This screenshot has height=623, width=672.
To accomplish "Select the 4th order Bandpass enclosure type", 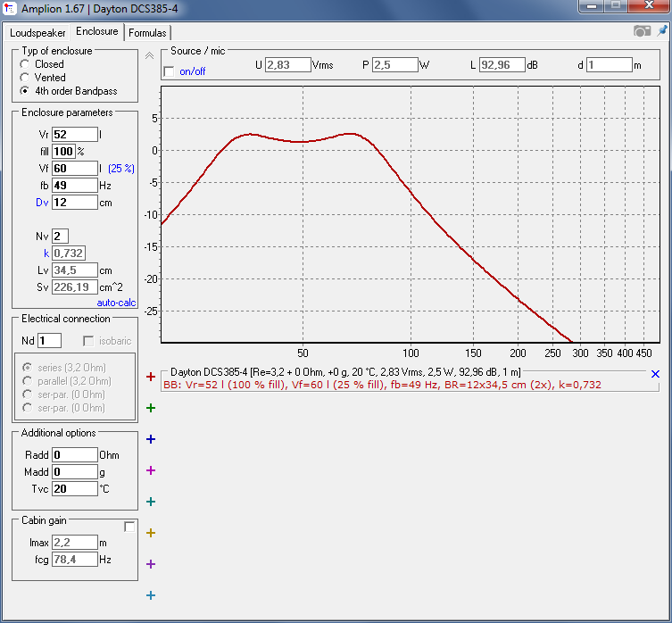I will click(25, 91).
